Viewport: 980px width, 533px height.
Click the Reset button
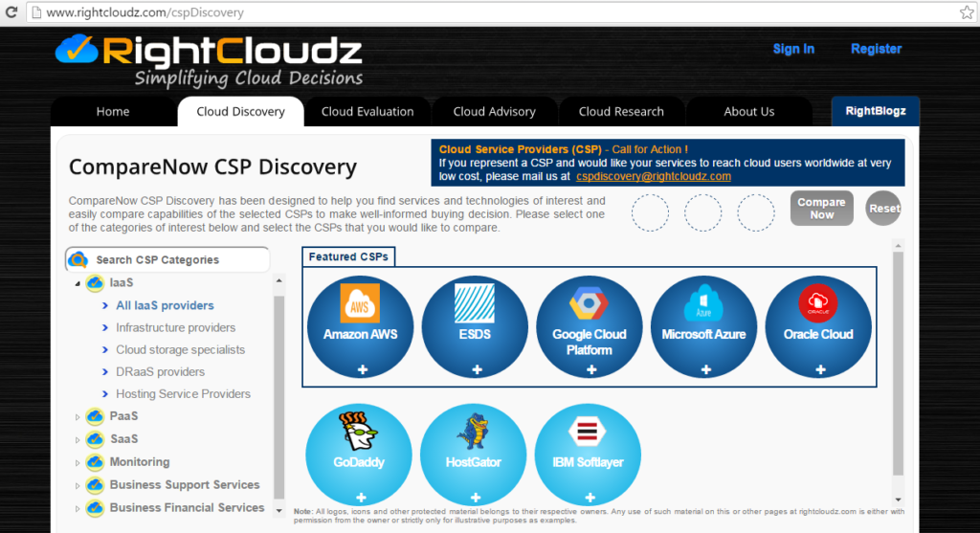point(883,208)
